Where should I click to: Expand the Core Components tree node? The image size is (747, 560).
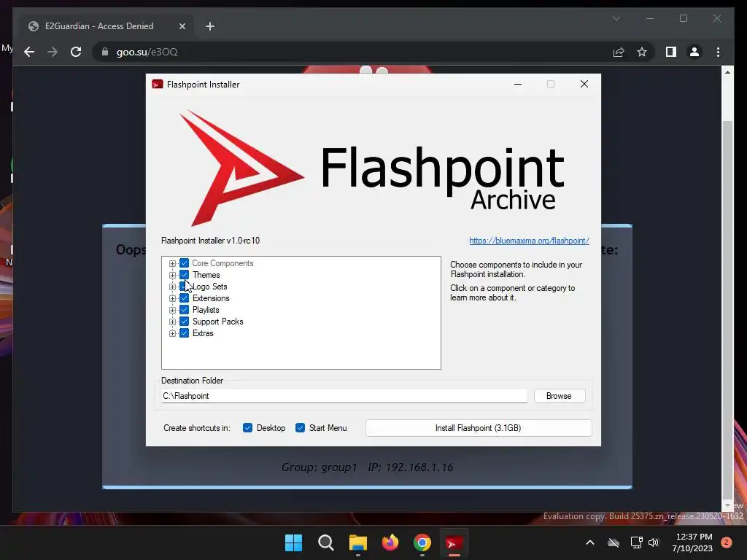pos(172,263)
